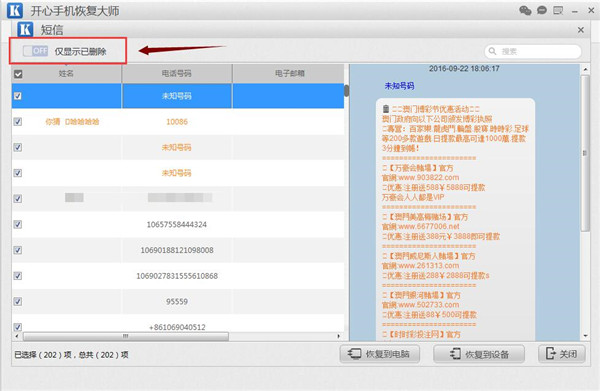Image resolution: width=600 pixels, height=391 pixels.
Task: Click the www.502733.com link in message
Action: pos(429,305)
